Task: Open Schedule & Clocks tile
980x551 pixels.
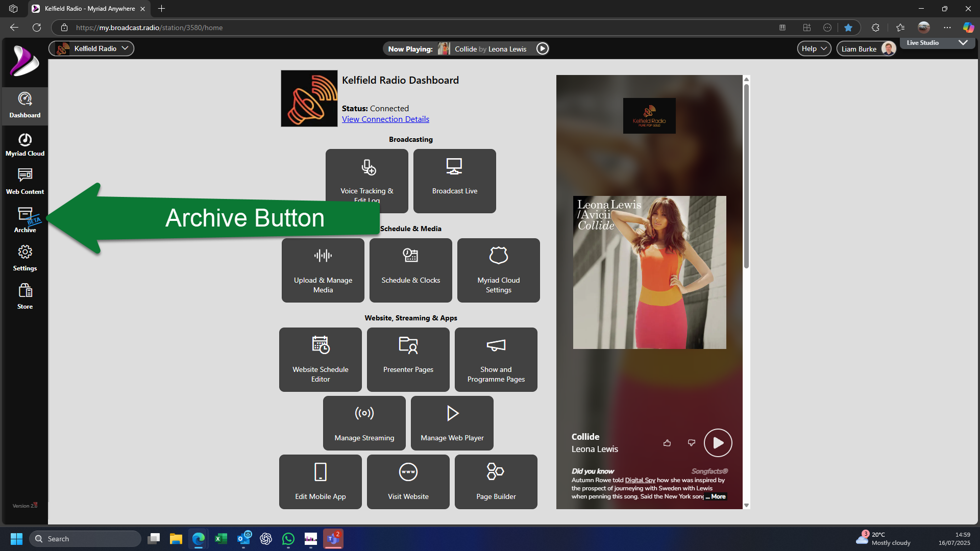Action: 410,270
